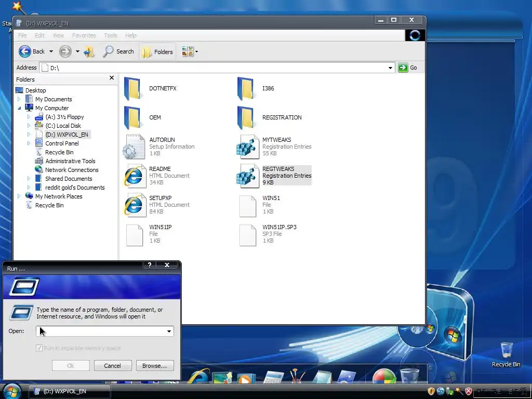Click the Back arrow icon

click(x=25, y=51)
